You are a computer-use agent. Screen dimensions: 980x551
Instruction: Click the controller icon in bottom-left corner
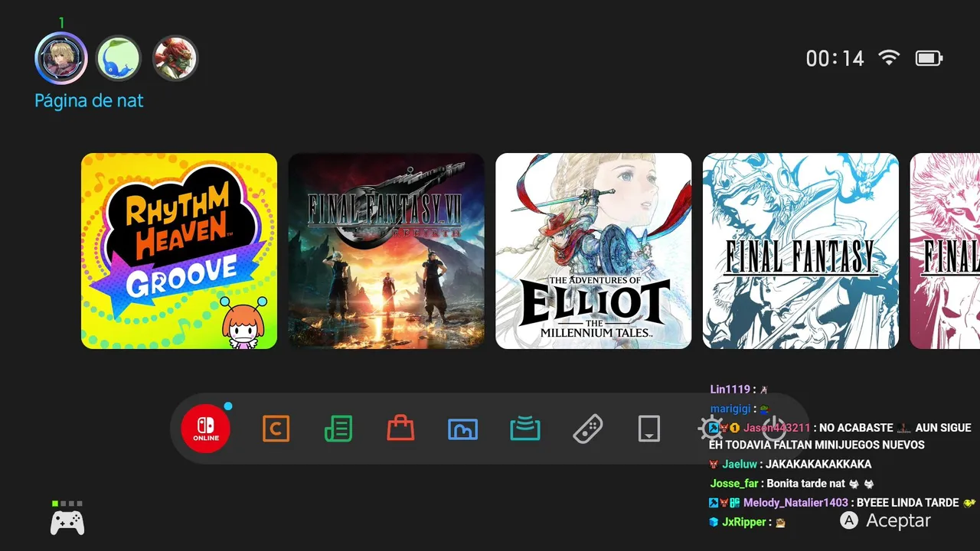click(x=67, y=523)
